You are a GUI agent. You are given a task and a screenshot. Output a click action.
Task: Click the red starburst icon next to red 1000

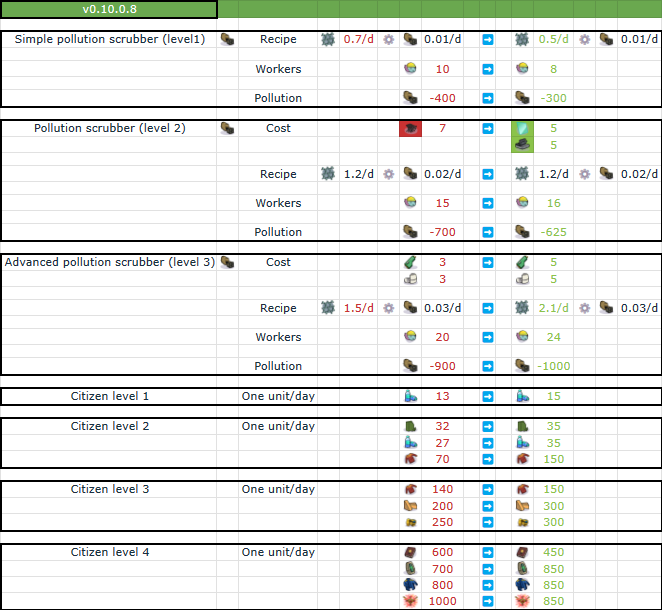click(410, 601)
